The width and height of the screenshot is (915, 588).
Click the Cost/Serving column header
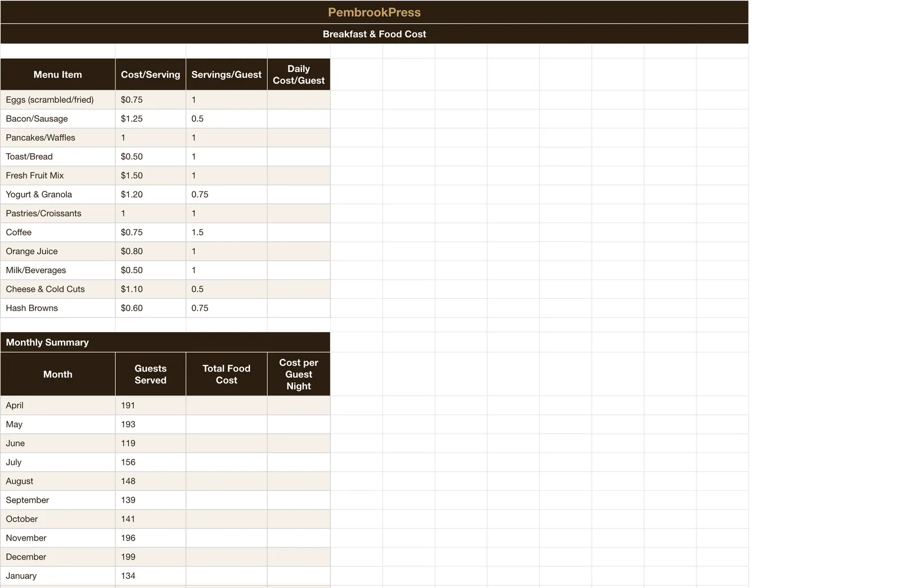point(150,74)
